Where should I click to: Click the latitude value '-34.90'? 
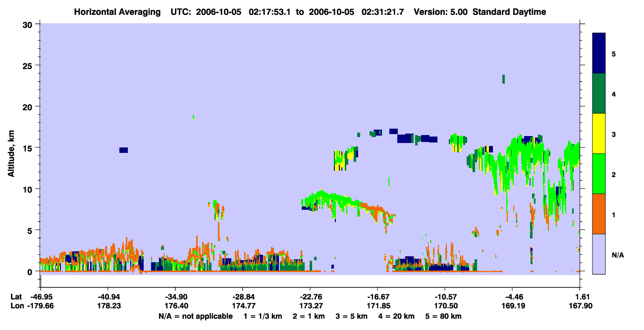tap(175, 297)
